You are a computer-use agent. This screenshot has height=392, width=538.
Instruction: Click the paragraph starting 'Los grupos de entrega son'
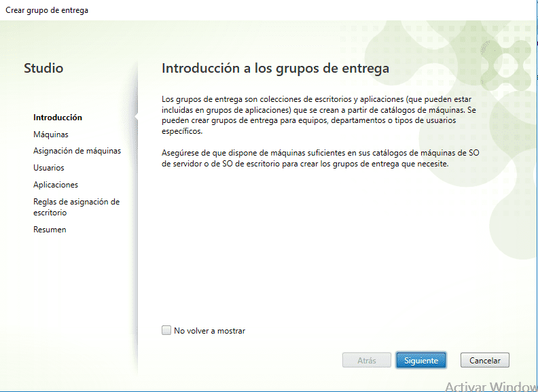coord(319,115)
